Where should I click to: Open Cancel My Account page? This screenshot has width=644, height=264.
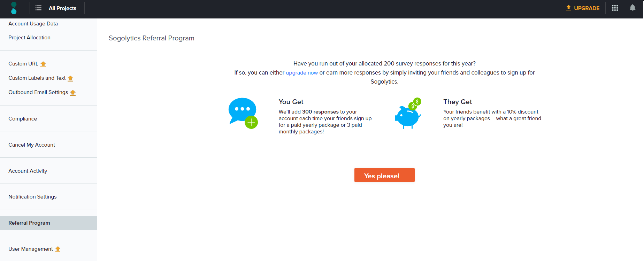(x=32, y=145)
